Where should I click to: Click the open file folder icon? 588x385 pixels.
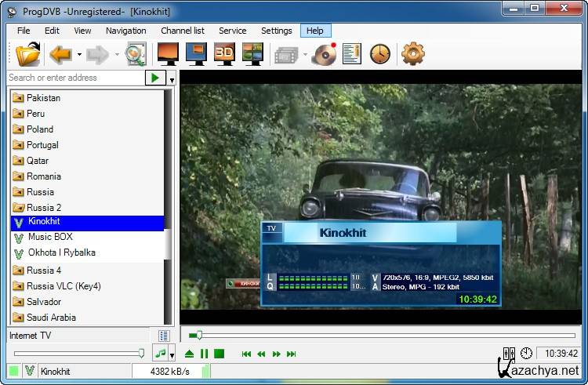tap(27, 54)
